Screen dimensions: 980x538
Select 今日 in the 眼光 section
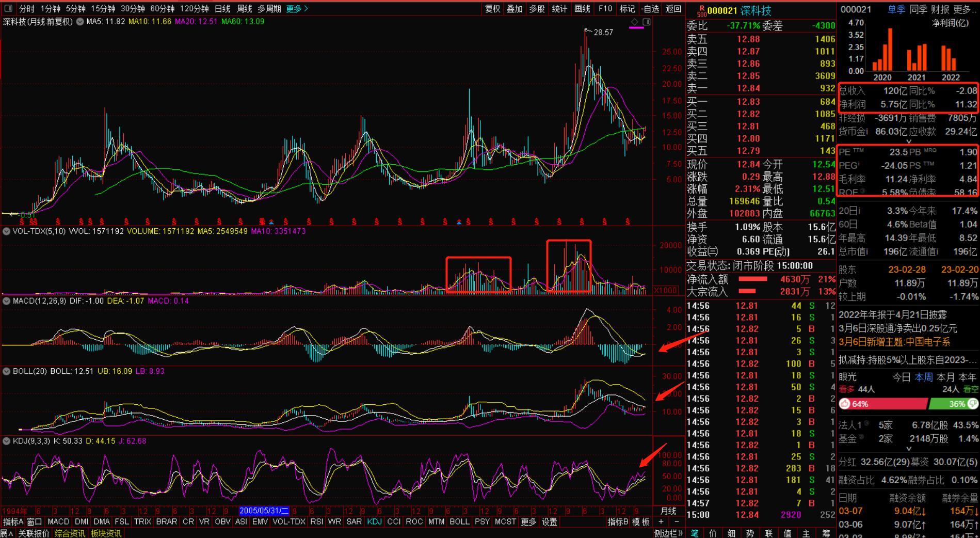click(x=902, y=377)
